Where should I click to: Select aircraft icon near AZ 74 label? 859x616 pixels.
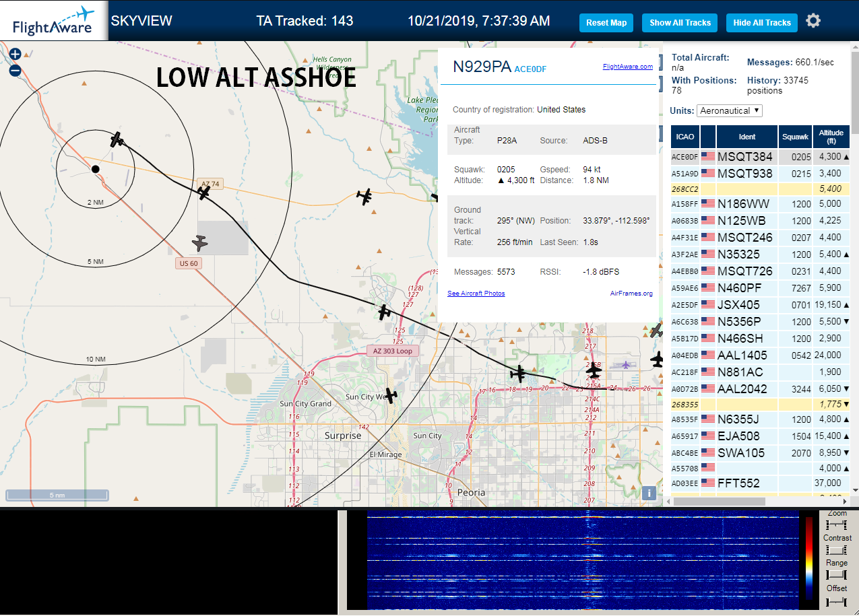click(x=204, y=193)
